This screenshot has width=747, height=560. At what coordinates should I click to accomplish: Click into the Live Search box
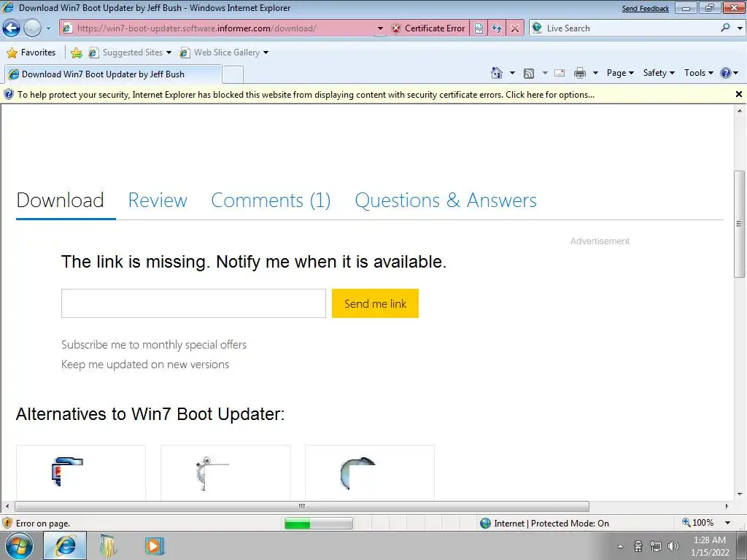(x=631, y=28)
